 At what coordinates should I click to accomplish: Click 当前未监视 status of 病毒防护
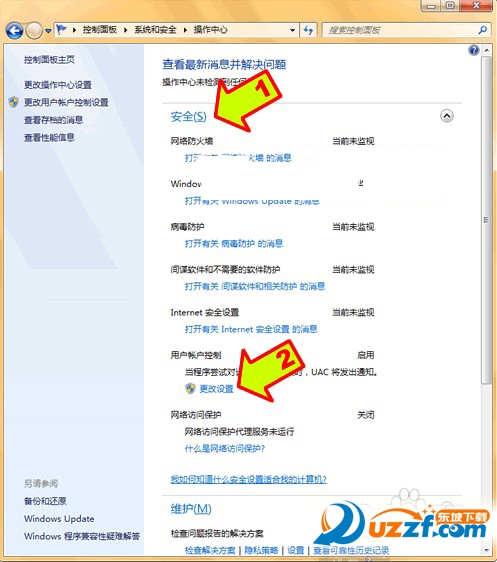[x=353, y=227]
